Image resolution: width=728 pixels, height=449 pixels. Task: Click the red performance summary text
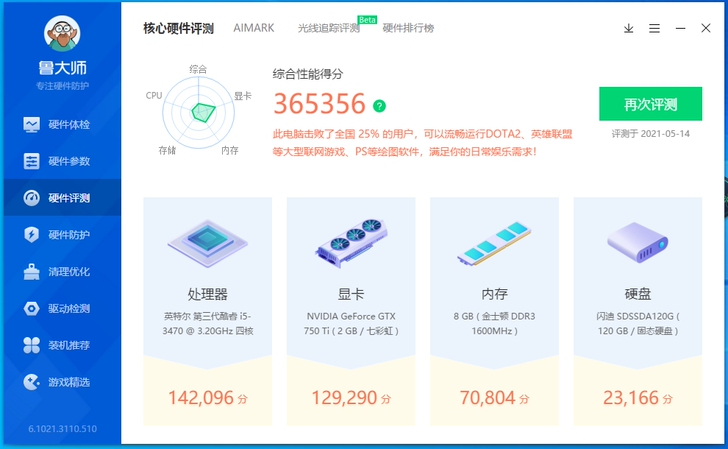pyautogui.click(x=422, y=143)
